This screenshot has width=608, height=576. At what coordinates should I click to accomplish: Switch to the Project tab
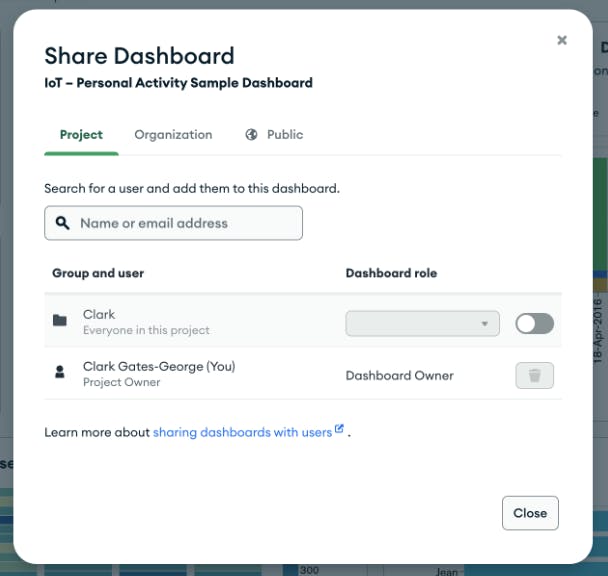click(x=81, y=135)
